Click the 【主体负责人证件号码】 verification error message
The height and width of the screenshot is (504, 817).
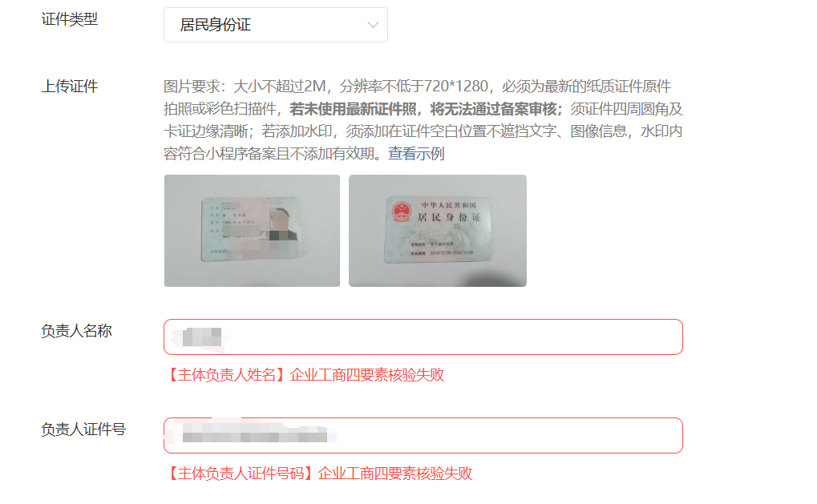[318, 474]
